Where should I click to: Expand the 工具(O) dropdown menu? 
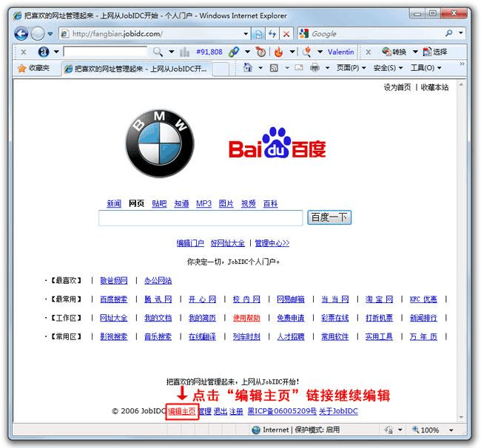[425, 68]
